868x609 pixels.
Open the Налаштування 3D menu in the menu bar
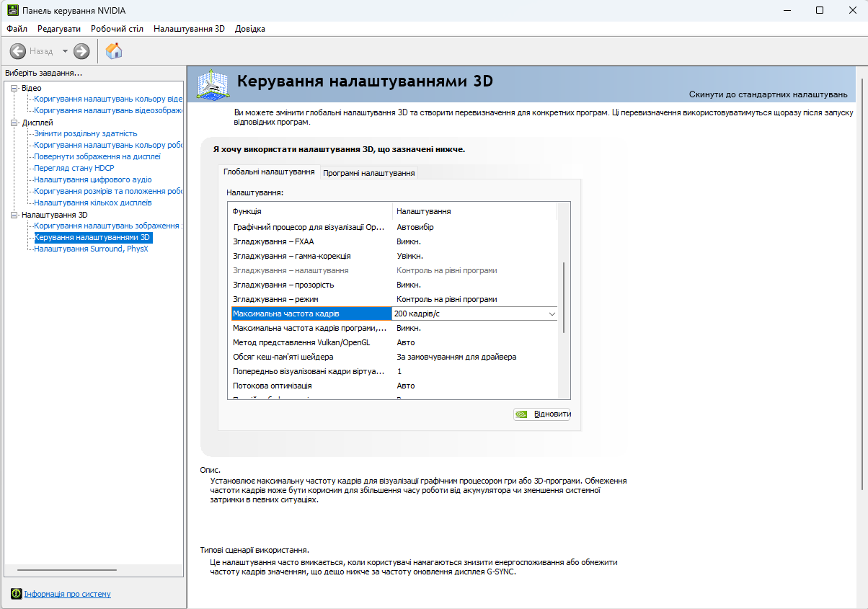pos(189,29)
